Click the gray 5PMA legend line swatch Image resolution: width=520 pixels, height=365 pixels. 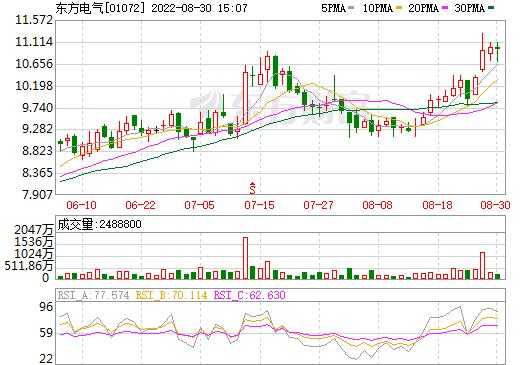pos(351,7)
